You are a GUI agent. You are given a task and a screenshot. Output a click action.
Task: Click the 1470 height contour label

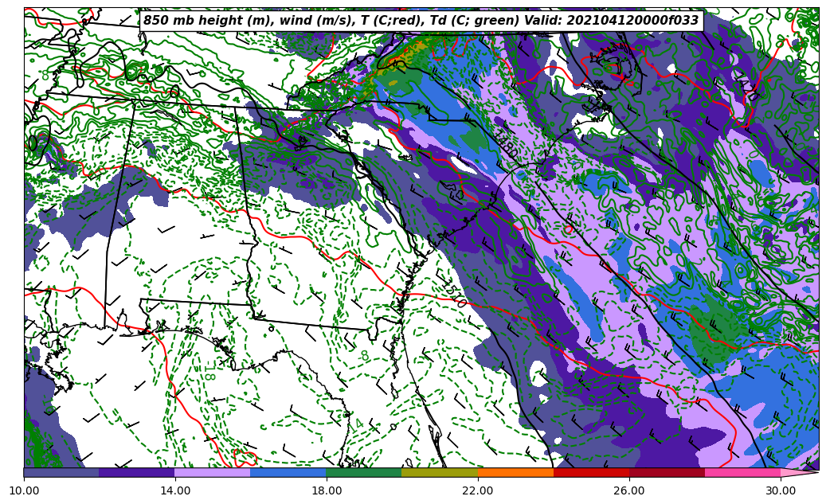tap(746, 84)
